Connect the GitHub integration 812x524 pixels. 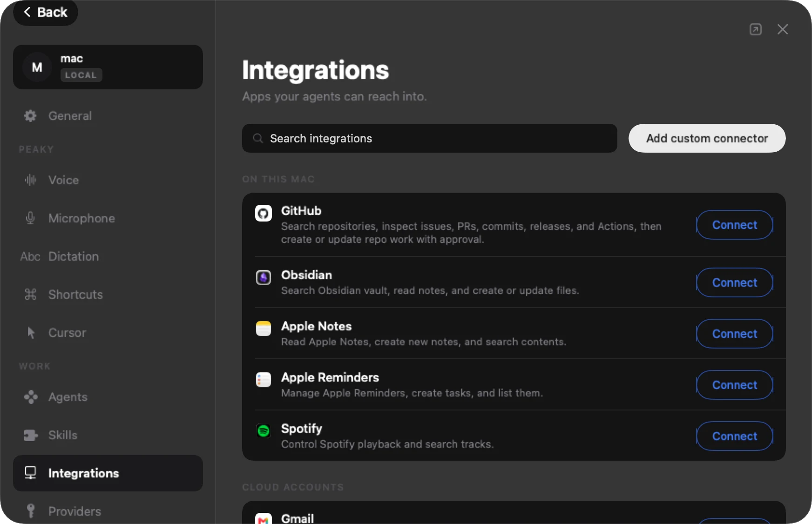pyautogui.click(x=735, y=225)
